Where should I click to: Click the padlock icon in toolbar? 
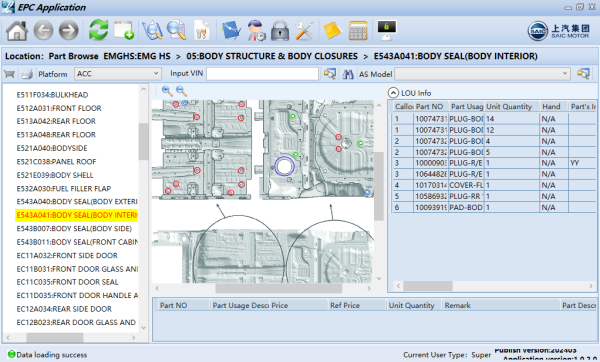[280, 31]
